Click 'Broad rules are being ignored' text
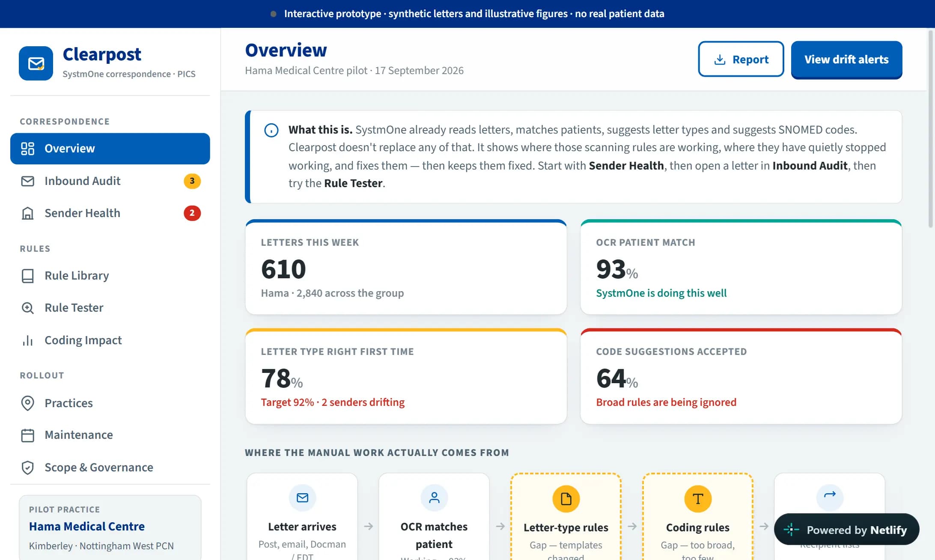This screenshot has width=935, height=560. [x=666, y=402]
